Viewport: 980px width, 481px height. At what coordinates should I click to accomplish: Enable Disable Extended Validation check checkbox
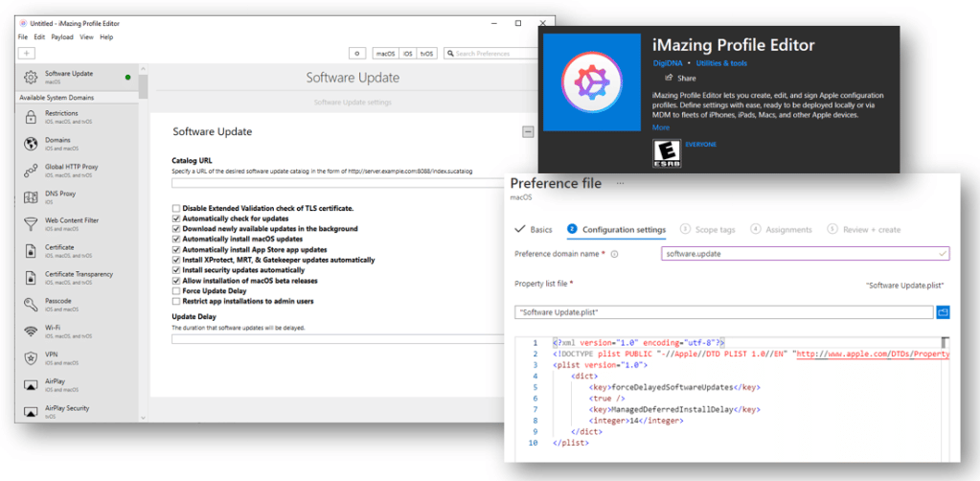pyautogui.click(x=175, y=208)
